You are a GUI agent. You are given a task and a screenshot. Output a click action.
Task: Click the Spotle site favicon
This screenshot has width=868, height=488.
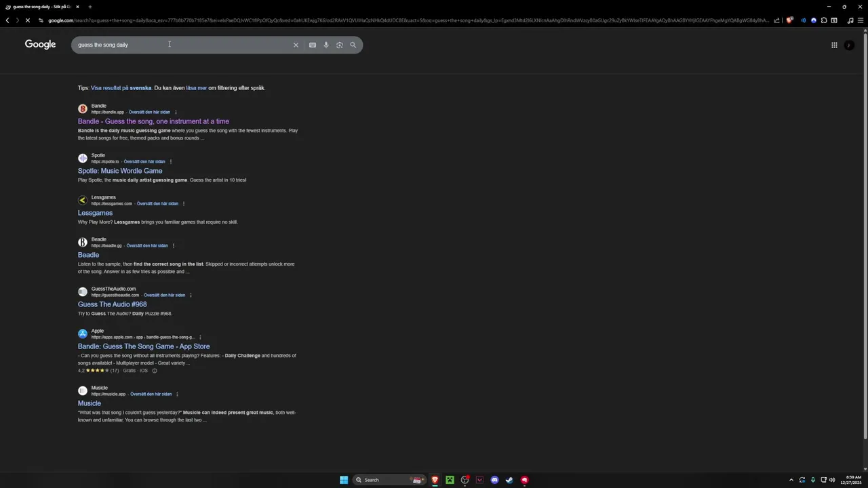pos(83,158)
